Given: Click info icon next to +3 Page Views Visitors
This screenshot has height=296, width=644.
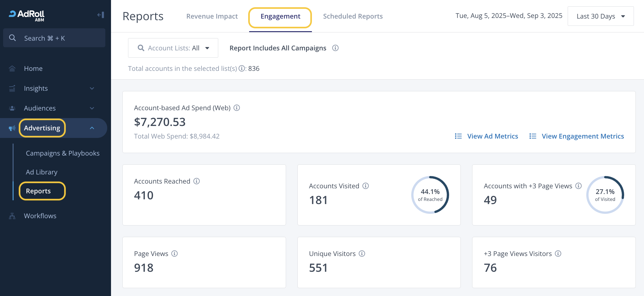Looking at the screenshot, I should [x=558, y=253].
